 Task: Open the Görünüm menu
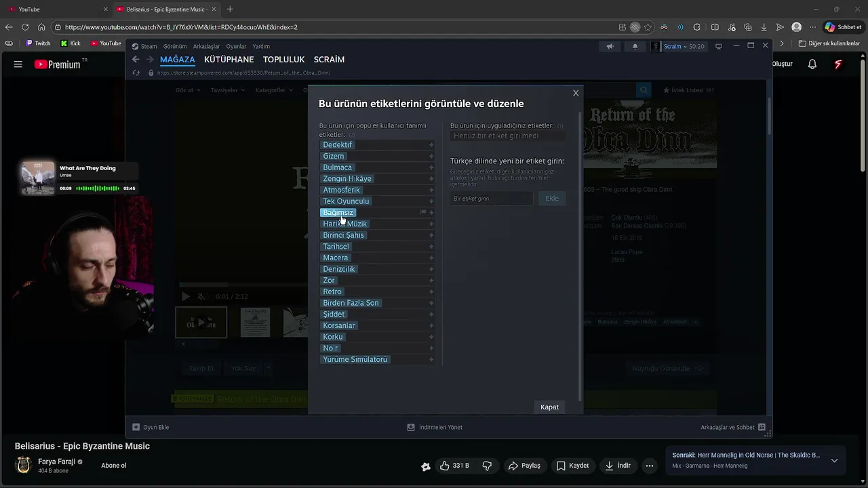[175, 46]
